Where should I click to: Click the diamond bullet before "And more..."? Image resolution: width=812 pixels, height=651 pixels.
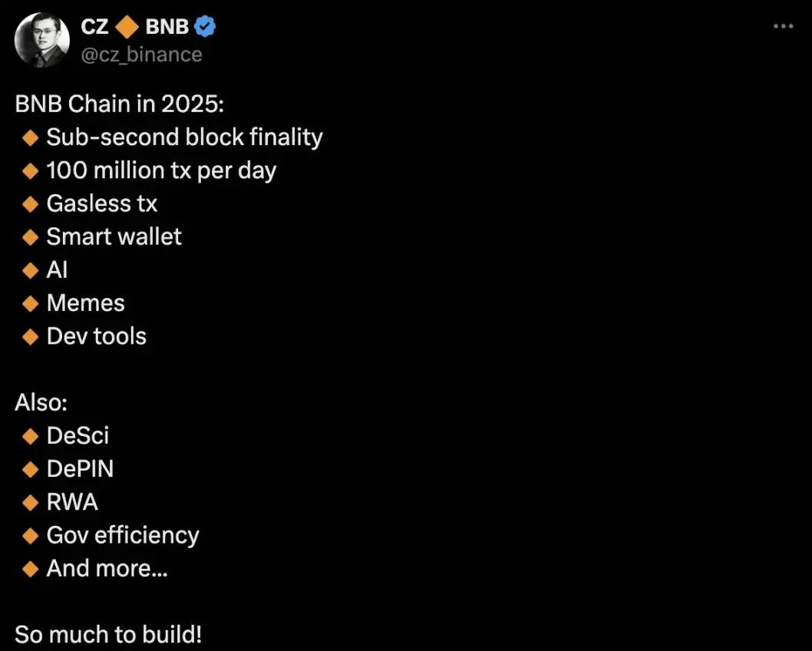(x=31, y=569)
